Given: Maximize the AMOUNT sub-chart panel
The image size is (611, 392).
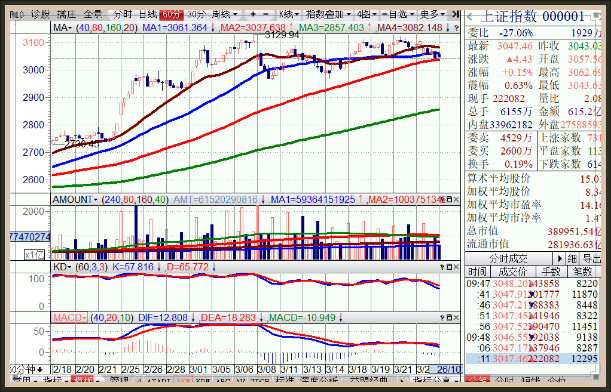Looking at the screenshot, I should [x=449, y=200].
